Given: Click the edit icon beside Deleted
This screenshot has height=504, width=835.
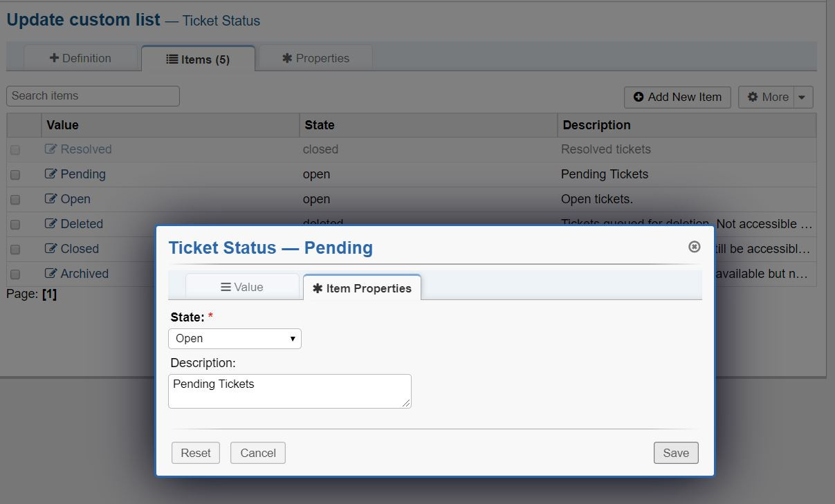Looking at the screenshot, I should point(51,224).
